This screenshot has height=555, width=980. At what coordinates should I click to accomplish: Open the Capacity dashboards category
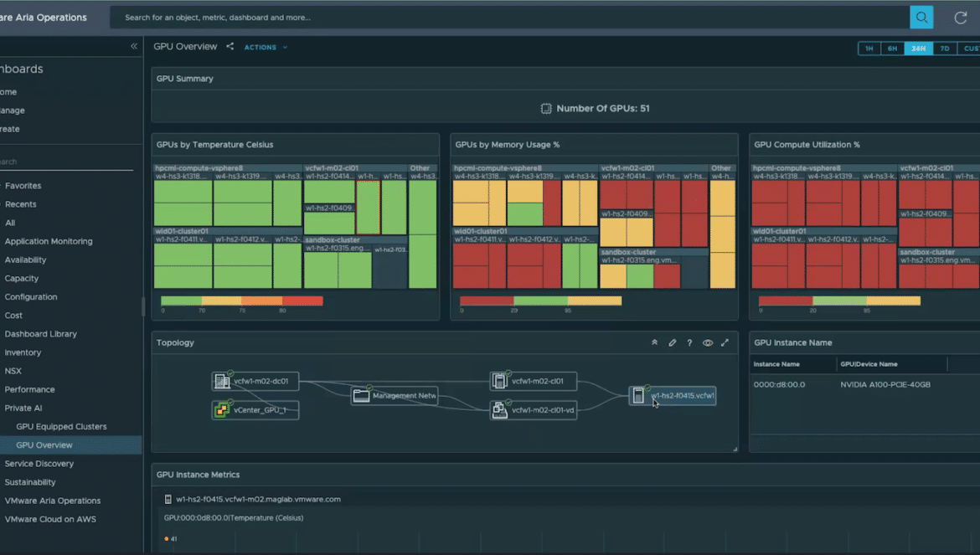point(22,279)
